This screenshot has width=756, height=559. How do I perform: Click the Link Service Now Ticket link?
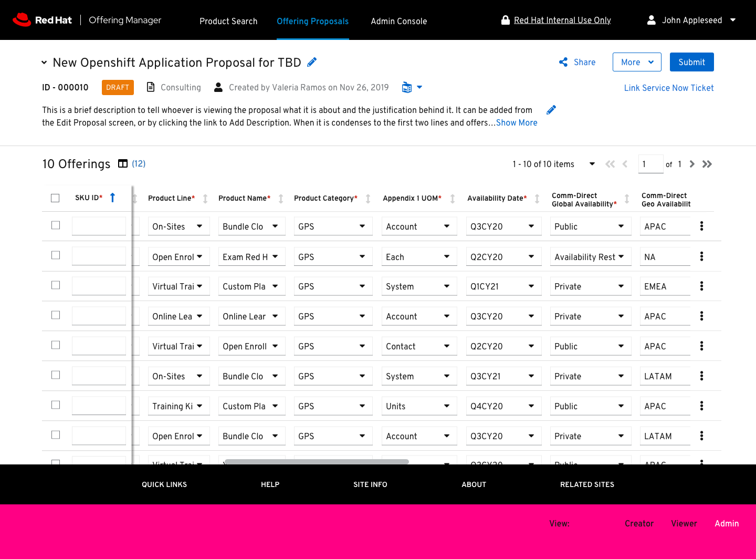[668, 88]
